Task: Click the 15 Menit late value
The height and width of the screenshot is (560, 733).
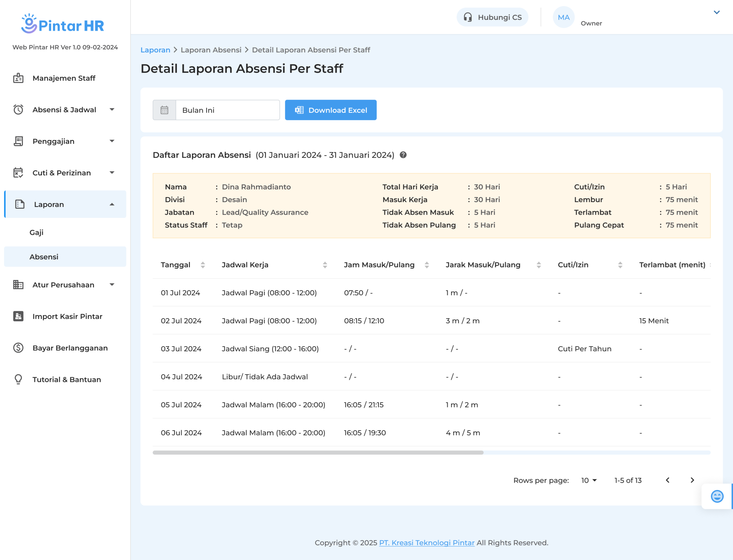Action: (654, 321)
